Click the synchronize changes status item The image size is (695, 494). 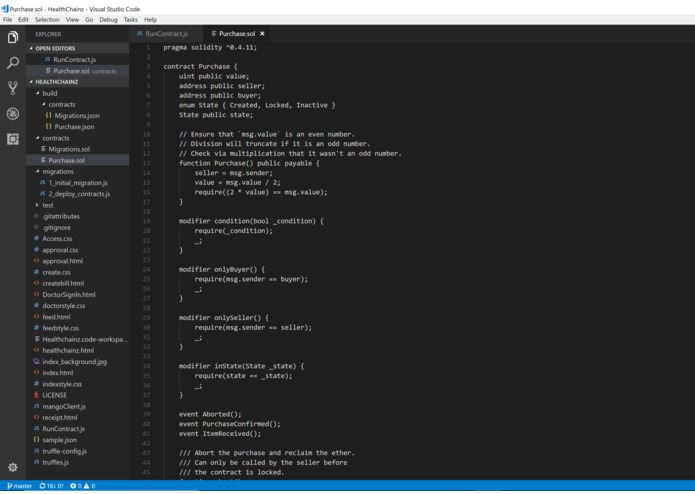point(51,486)
